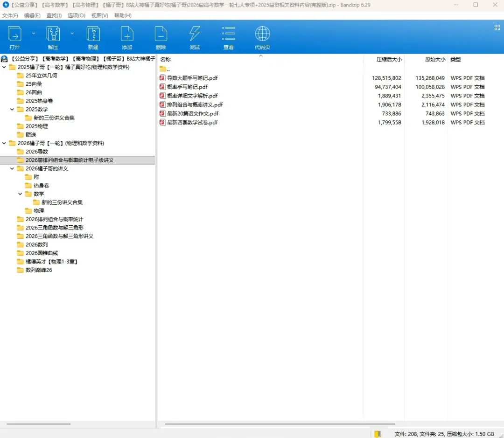Click the View (查看) list icon
The image size is (504, 438).
pyautogui.click(x=229, y=34)
